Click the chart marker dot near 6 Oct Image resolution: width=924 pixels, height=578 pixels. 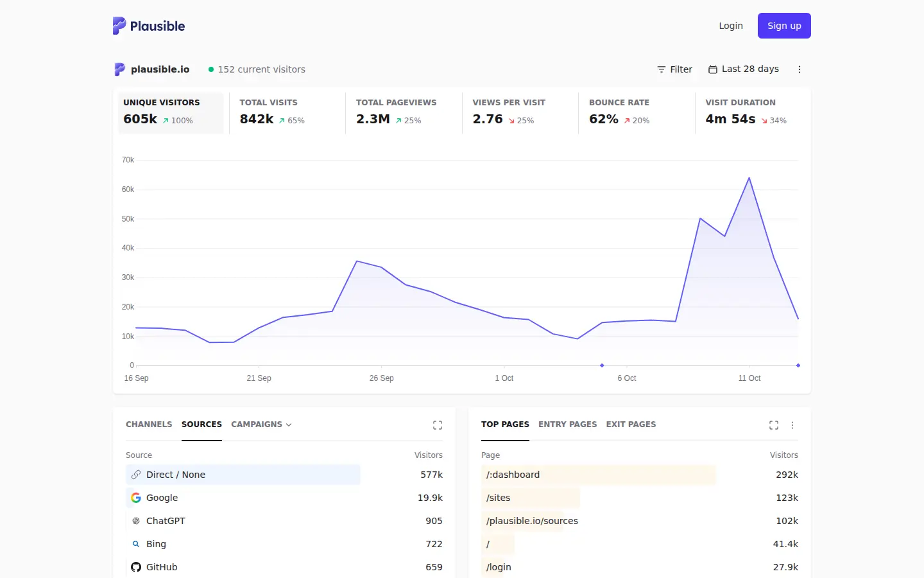pos(602,365)
